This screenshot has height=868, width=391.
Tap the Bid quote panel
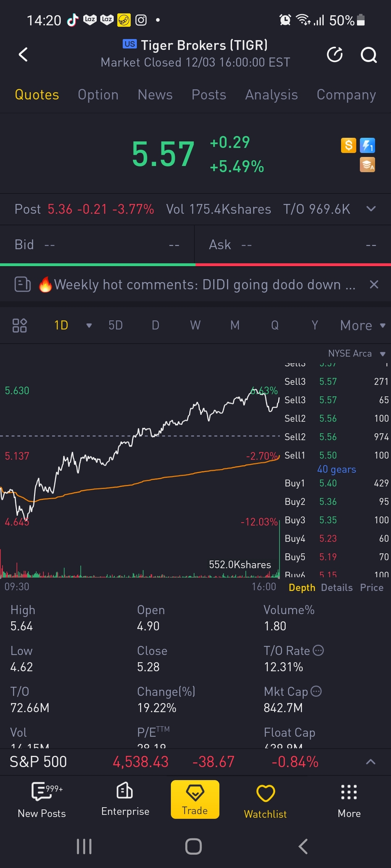[97, 245]
